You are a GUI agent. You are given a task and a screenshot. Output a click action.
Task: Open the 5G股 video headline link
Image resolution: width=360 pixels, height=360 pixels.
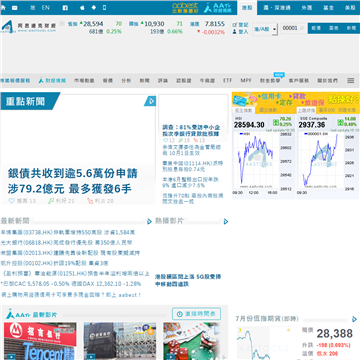point(188,280)
